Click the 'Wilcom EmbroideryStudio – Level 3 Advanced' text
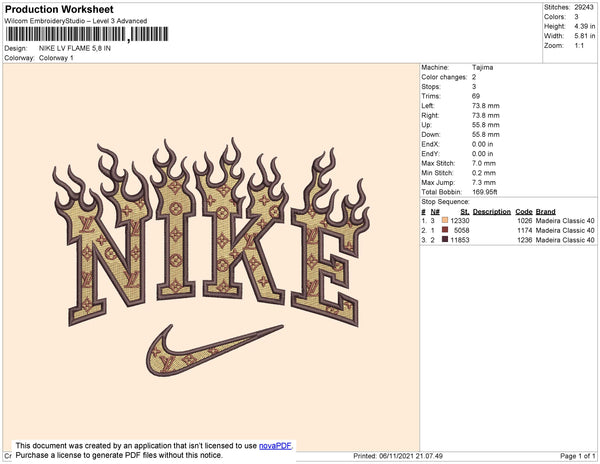This screenshot has width=600, height=464. (x=76, y=21)
